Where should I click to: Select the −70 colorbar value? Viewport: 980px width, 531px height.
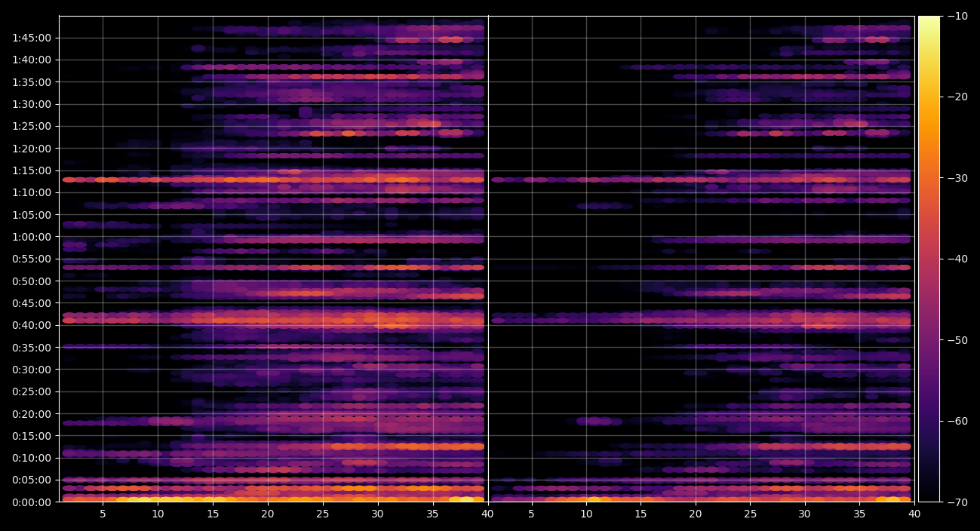[957, 502]
